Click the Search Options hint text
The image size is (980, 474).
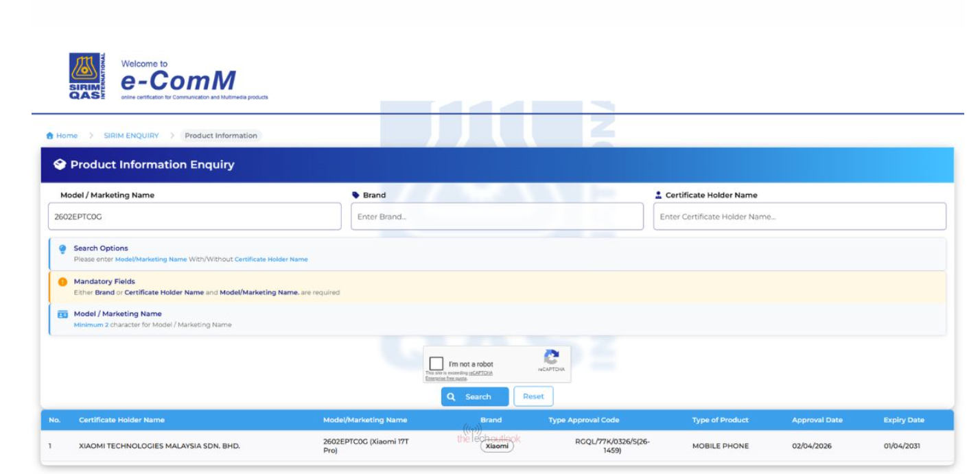(191, 259)
